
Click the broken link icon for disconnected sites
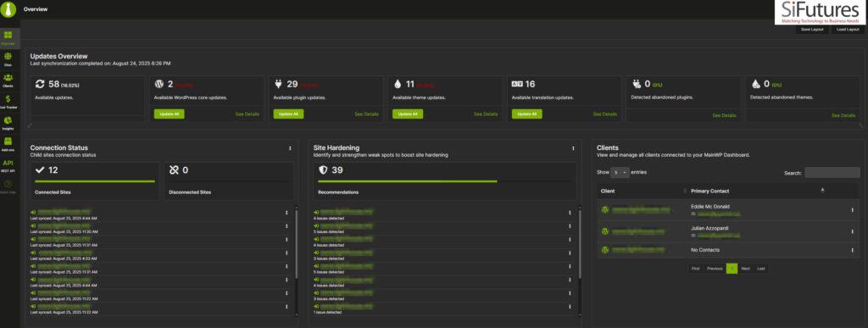(x=173, y=170)
